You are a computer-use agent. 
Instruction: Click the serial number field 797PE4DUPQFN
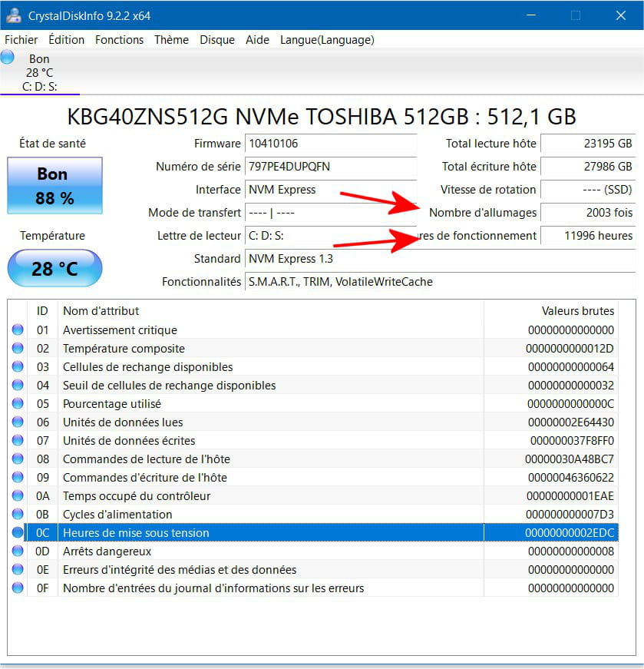pos(331,167)
